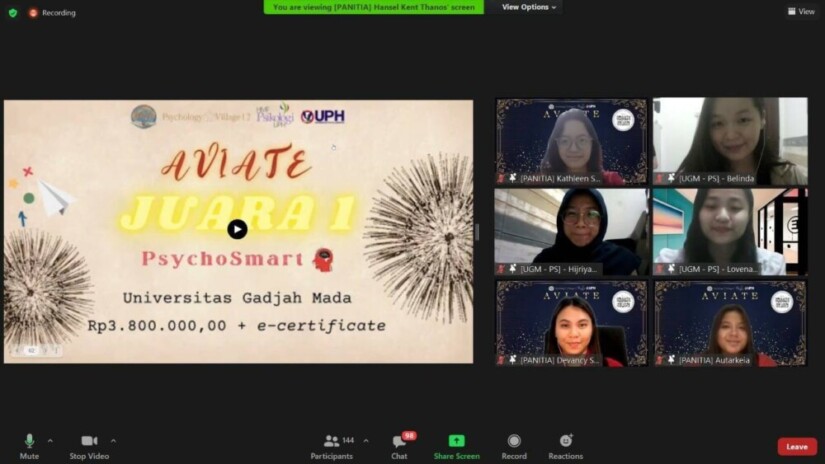Select Lovena's video tile

[730, 232]
